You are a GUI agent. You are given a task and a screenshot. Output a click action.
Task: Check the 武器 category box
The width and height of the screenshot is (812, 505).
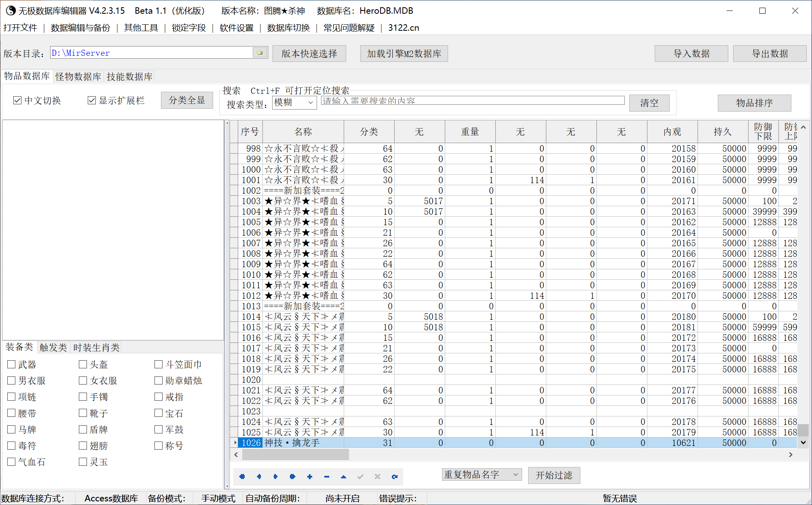point(11,364)
